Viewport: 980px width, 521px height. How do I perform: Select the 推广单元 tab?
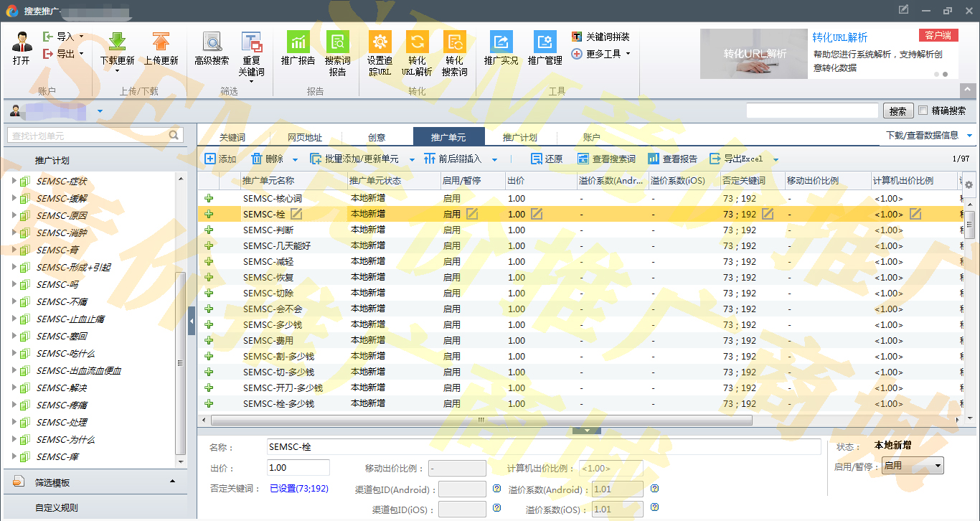pyautogui.click(x=448, y=137)
